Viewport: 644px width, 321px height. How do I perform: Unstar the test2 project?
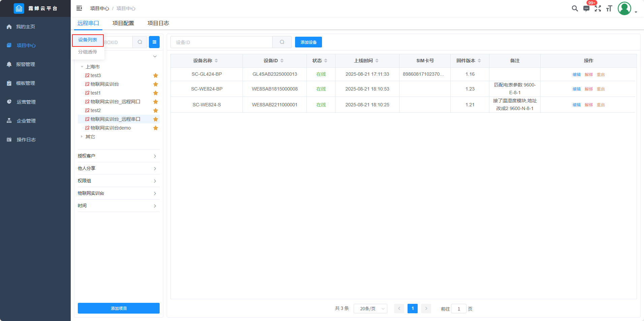click(x=156, y=110)
